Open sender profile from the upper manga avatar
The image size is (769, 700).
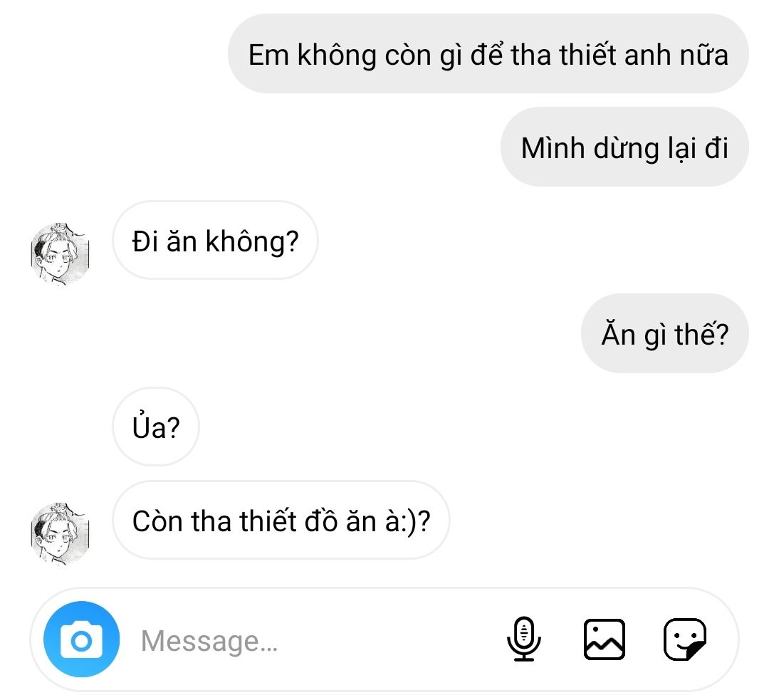coord(61,254)
